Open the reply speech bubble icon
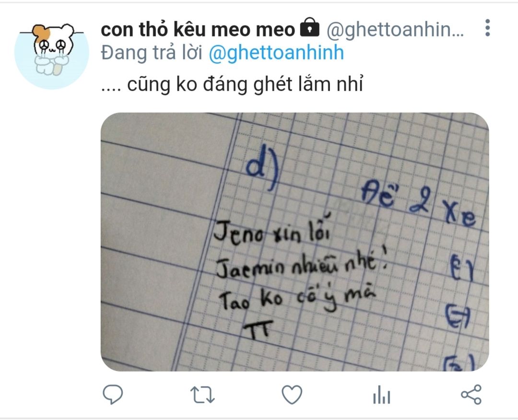The image size is (518, 420). coord(113,395)
